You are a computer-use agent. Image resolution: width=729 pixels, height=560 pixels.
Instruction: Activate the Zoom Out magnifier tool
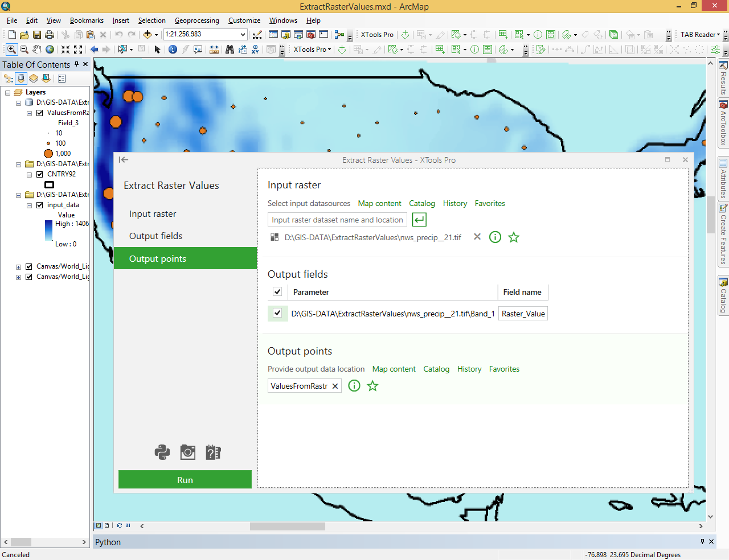point(24,50)
